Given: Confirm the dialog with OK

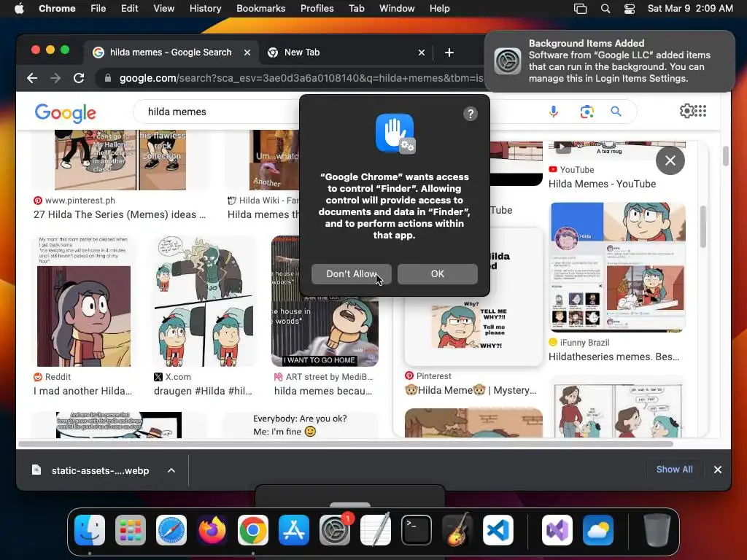Looking at the screenshot, I should point(438,274).
